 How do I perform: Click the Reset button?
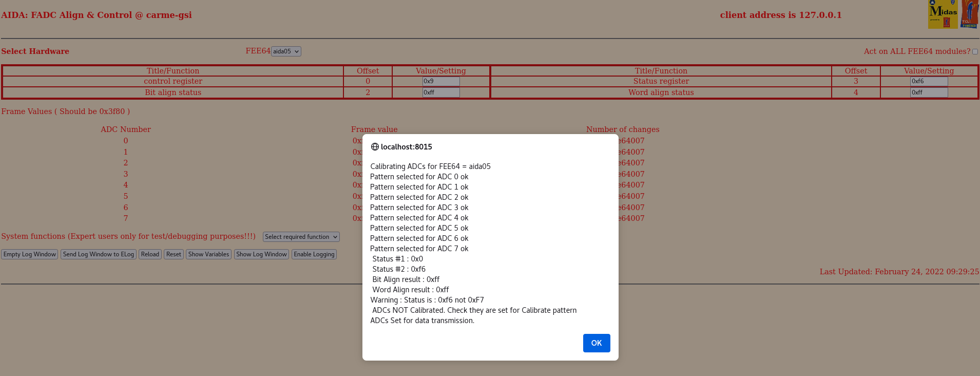(x=174, y=254)
